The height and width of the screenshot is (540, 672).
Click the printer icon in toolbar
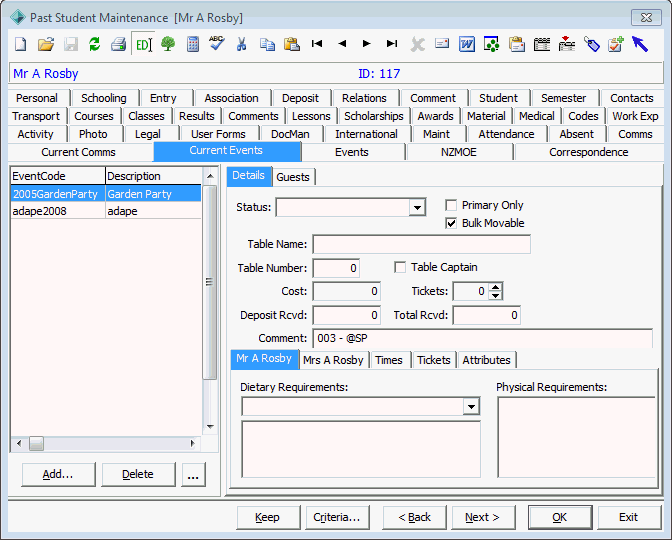pyautogui.click(x=118, y=44)
